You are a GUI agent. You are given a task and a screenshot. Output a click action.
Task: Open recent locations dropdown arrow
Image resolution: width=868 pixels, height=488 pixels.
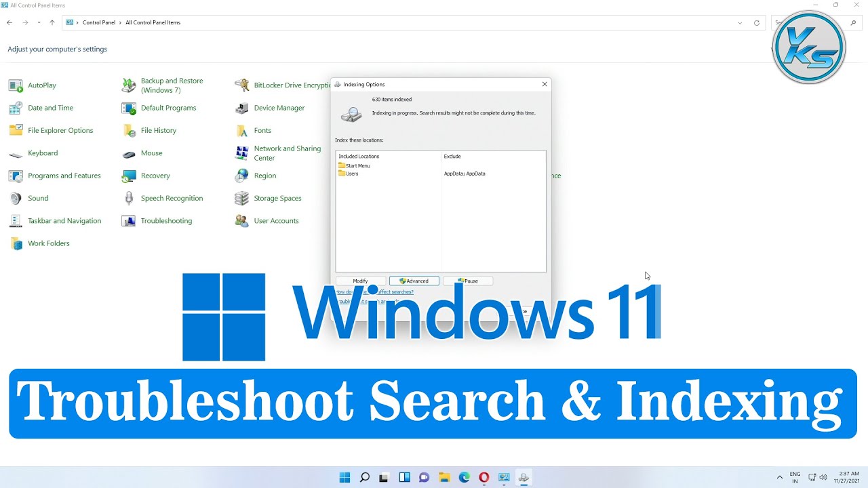point(39,22)
